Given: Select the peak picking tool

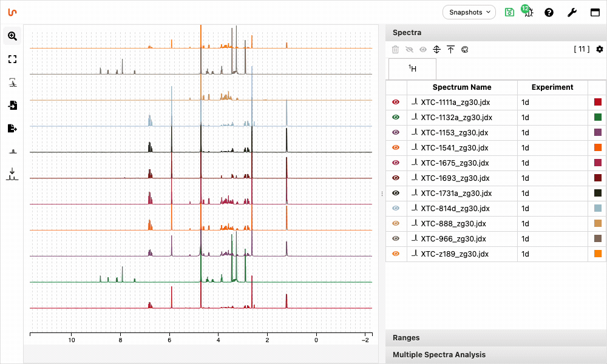Looking at the screenshot, I should (x=12, y=82).
